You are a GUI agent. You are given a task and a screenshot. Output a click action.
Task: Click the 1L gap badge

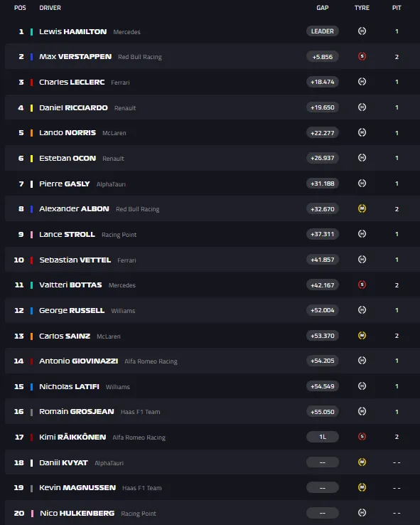point(323,437)
